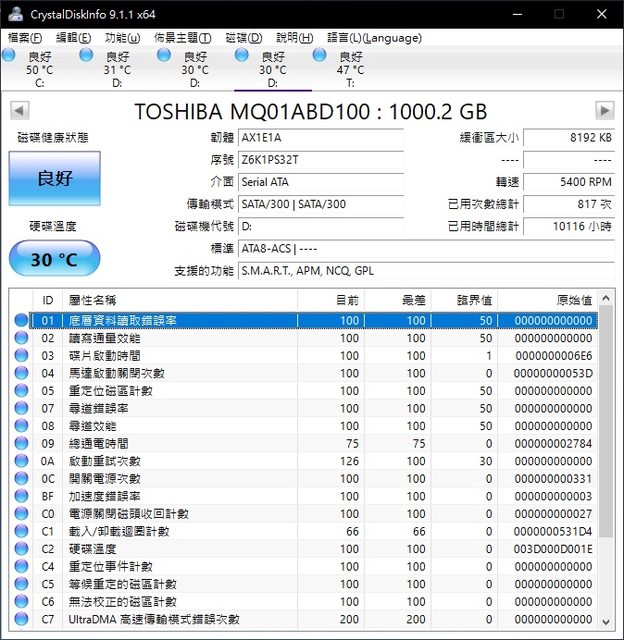Open the 功能 menu
Screen dimensions: 624x640
[x=123, y=37]
